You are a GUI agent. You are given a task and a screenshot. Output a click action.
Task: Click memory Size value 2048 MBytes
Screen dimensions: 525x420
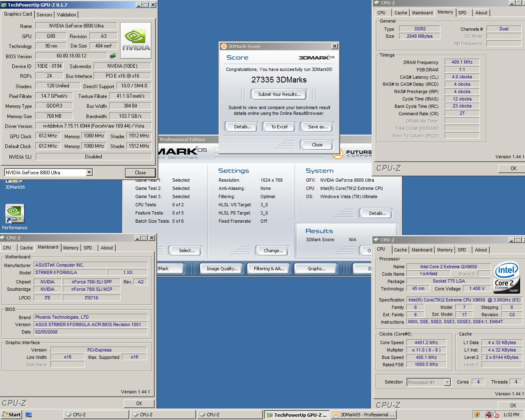[x=420, y=36]
